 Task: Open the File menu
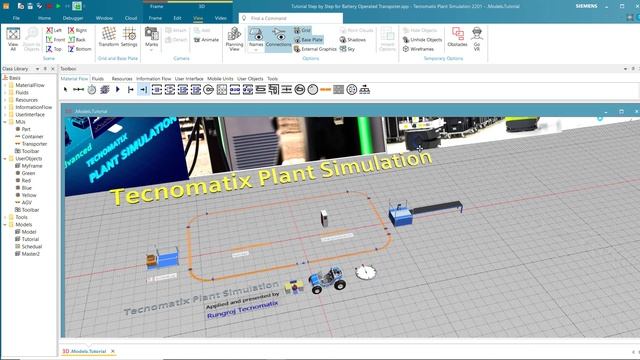click(x=16, y=18)
